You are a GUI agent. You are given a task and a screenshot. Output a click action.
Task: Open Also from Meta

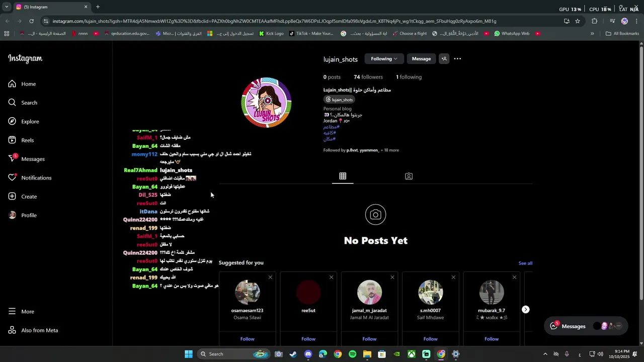point(33,330)
